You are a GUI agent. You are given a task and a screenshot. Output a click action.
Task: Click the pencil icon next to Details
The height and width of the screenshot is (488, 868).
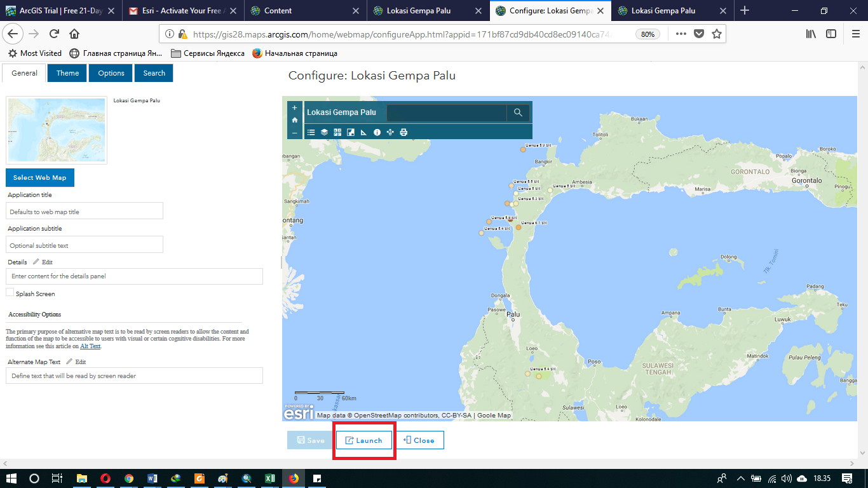36,262
